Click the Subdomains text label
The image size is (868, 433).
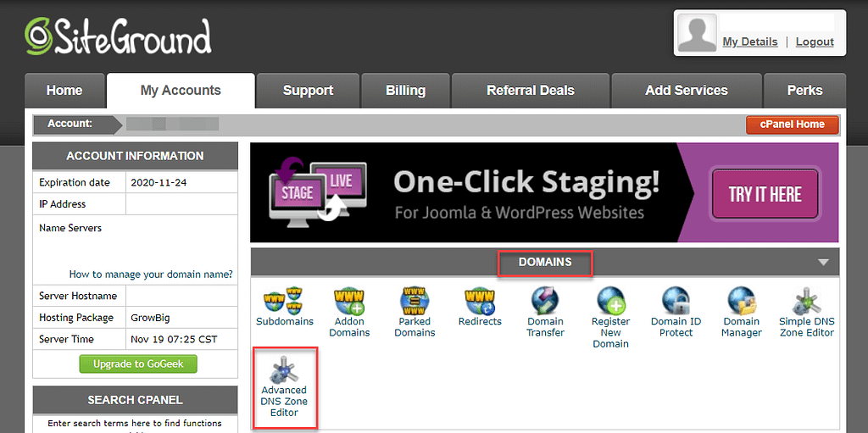285,322
